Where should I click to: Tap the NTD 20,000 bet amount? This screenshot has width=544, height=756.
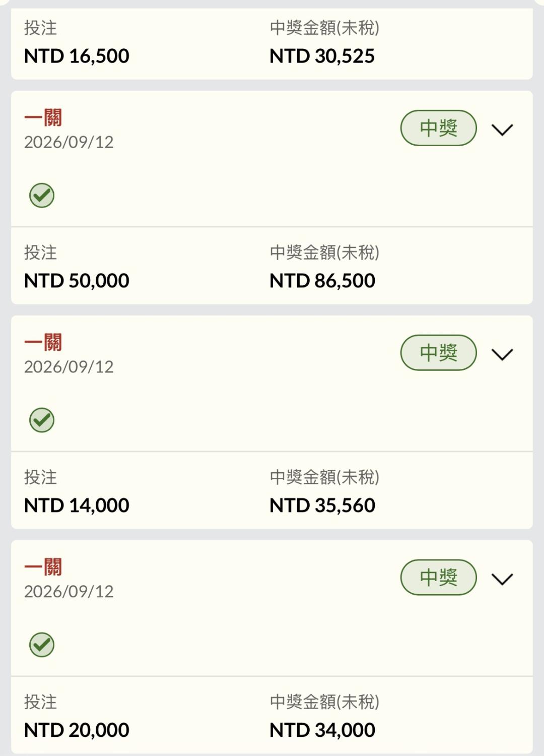coord(77,730)
